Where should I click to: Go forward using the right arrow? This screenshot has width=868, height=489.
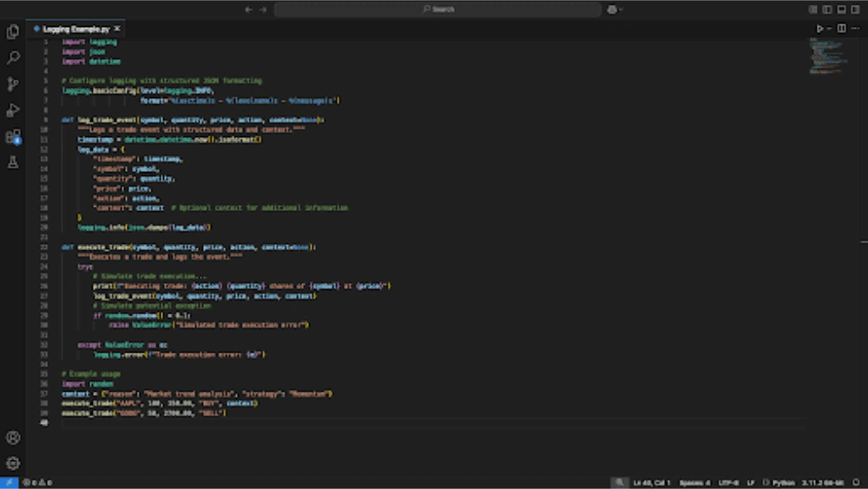(x=263, y=10)
